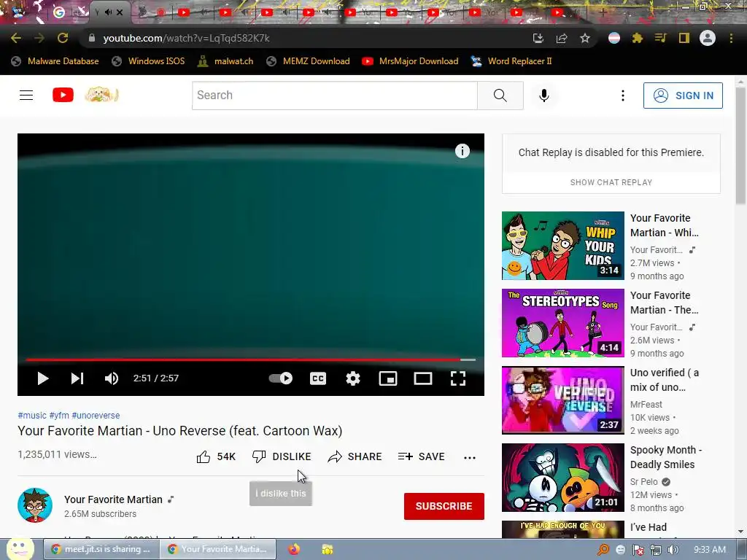The width and height of the screenshot is (747, 560).
Task: Switch to theater mode
Action: pos(423,378)
